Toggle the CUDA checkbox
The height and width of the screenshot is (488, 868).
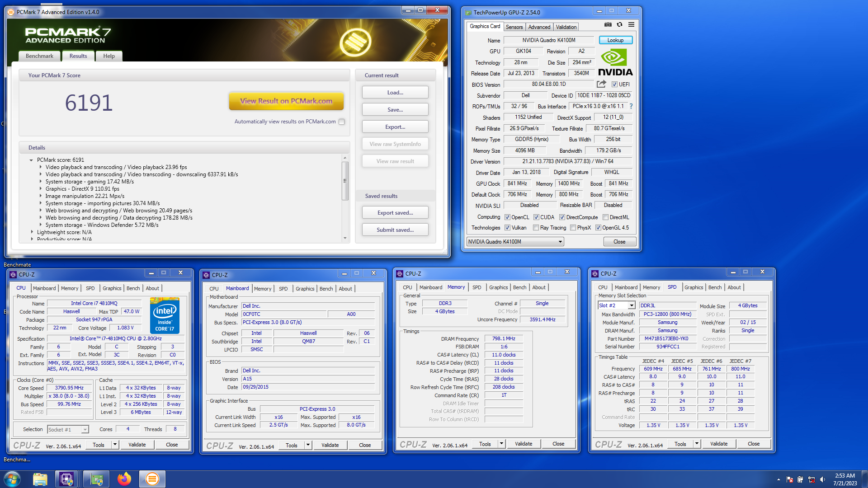[x=536, y=217]
